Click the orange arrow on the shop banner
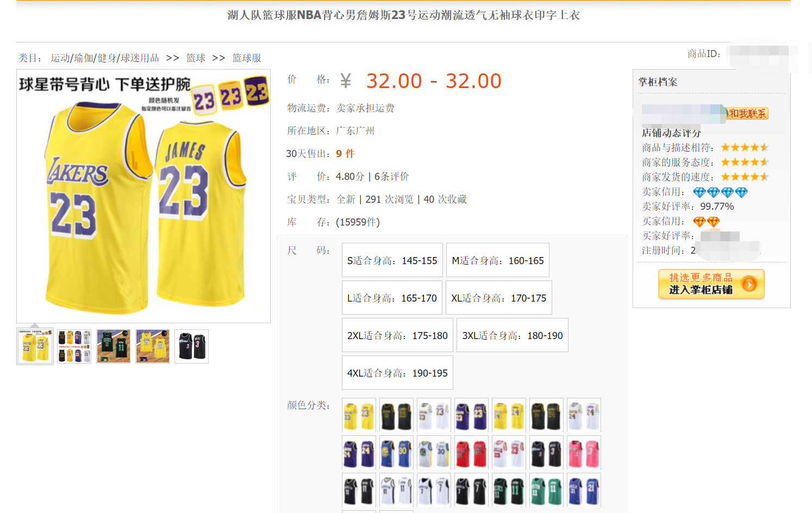The width and height of the screenshot is (812, 513). pyautogui.click(x=749, y=284)
